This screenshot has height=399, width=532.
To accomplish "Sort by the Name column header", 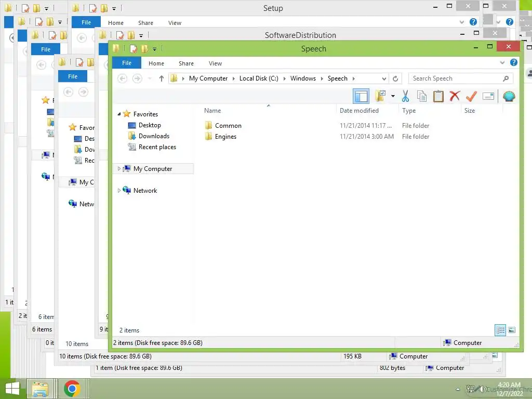I will click(212, 111).
